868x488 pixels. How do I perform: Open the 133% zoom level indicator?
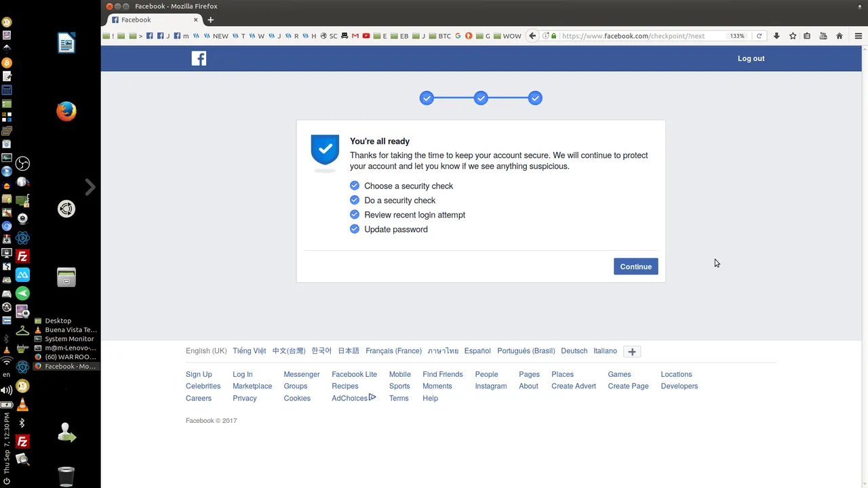[x=737, y=36]
